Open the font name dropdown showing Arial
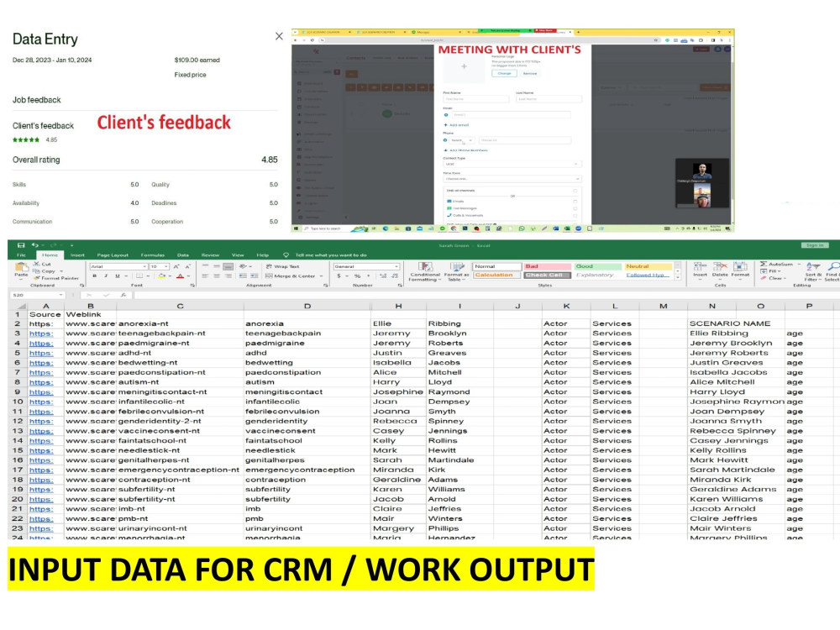This screenshot has height=630, width=840. coord(144,266)
